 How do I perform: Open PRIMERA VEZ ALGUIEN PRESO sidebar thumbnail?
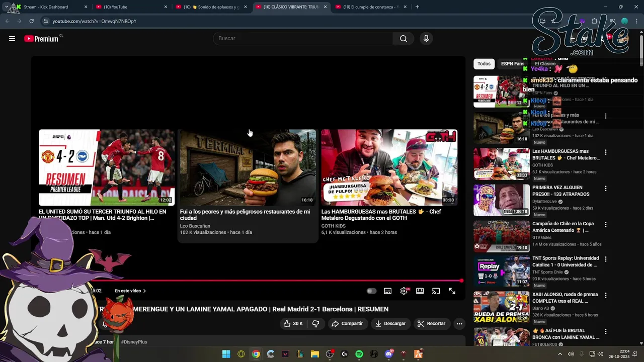point(502,200)
